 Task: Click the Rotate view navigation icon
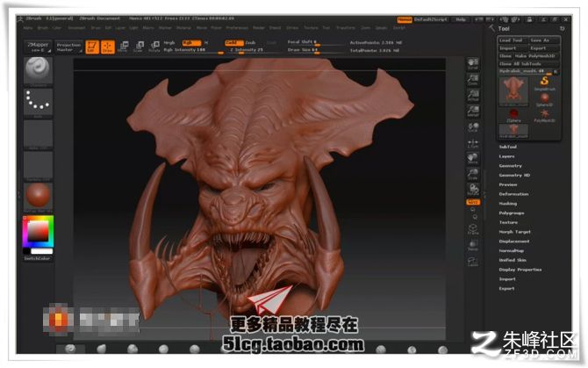[473, 190]
